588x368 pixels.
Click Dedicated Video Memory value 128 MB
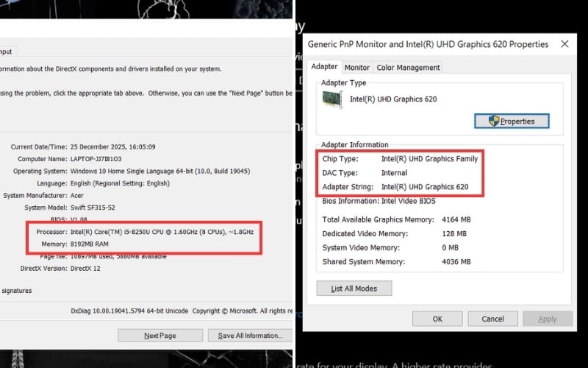click(x=454, y=233)
